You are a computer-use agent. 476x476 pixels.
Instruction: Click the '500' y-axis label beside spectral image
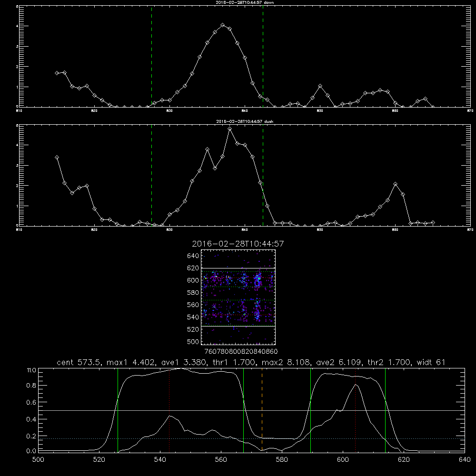click(x=193, y=341)
